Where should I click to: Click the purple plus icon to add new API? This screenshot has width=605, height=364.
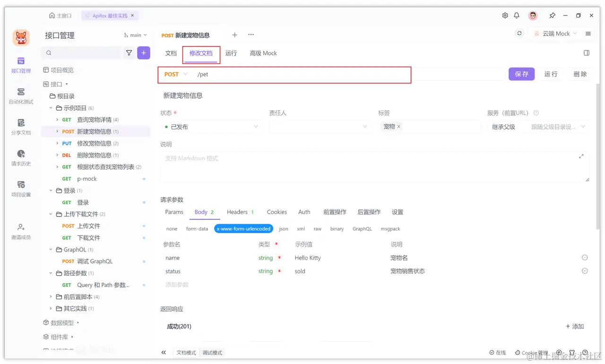tap(143, 53)
